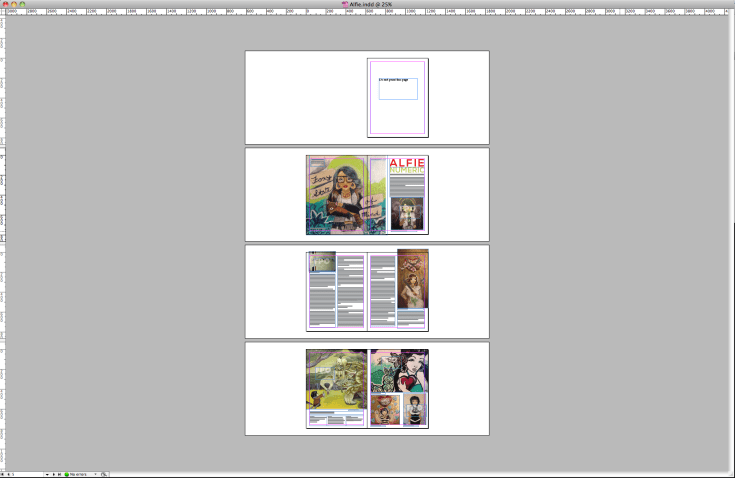Screen dimensions: 735x478
Task: Click the 'No errors' preflight text
Action: click(78, 474)
